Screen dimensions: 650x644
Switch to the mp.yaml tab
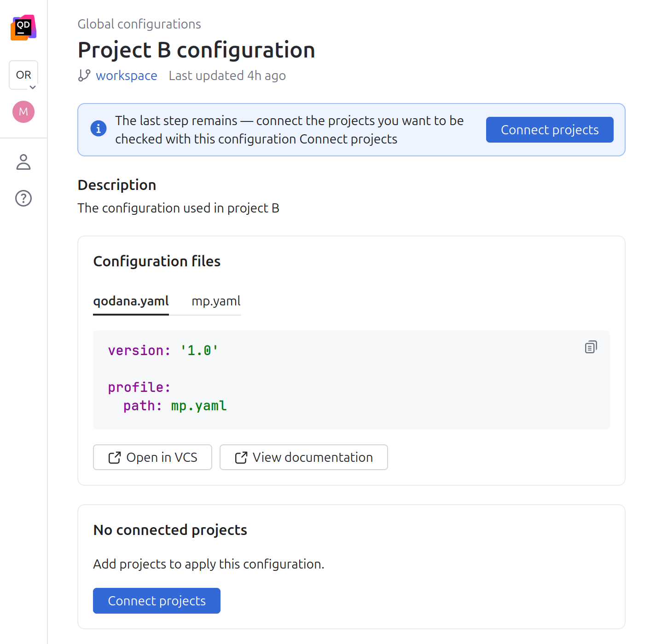(x=216, y=301)
